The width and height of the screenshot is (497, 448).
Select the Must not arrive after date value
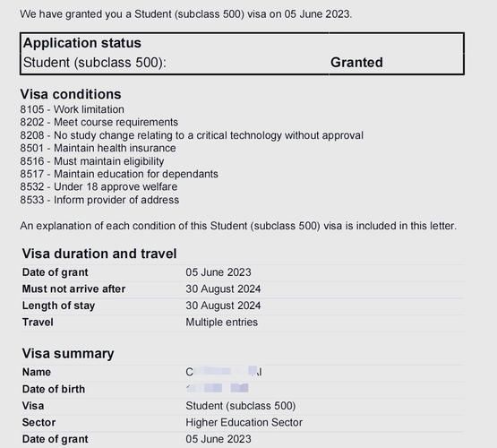point(223,289)
